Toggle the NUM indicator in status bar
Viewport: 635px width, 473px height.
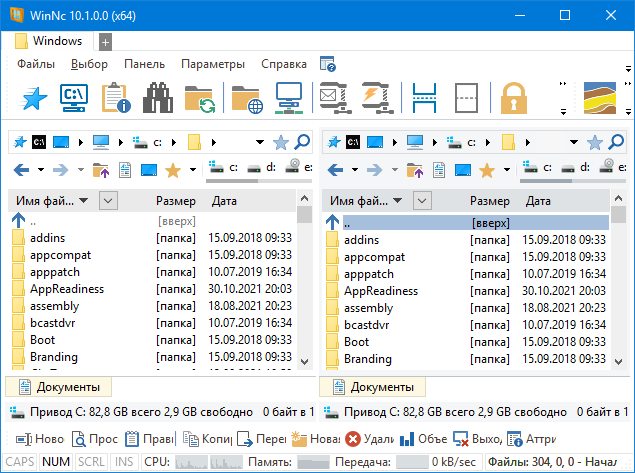click(57, 463)
